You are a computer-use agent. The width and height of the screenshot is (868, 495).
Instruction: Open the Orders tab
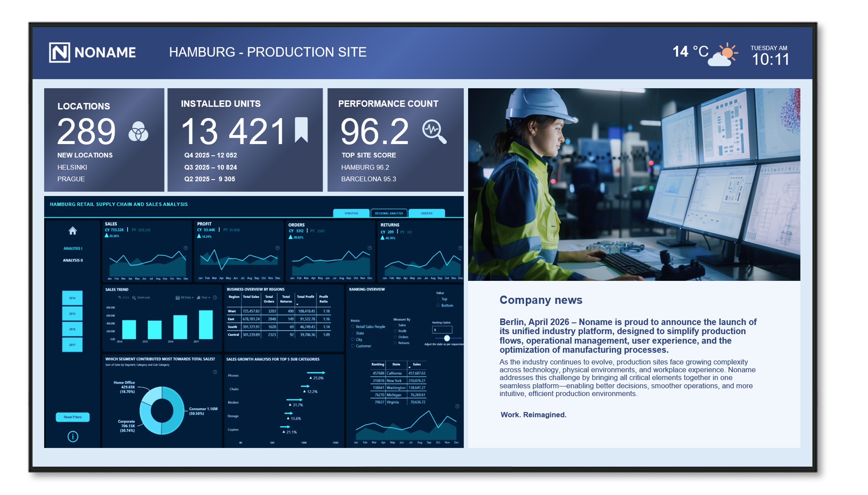pos(427,213)
